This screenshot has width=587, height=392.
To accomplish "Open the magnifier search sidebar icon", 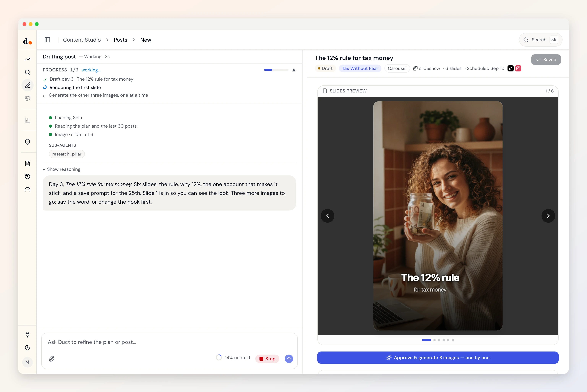I will tap(28, 72).
